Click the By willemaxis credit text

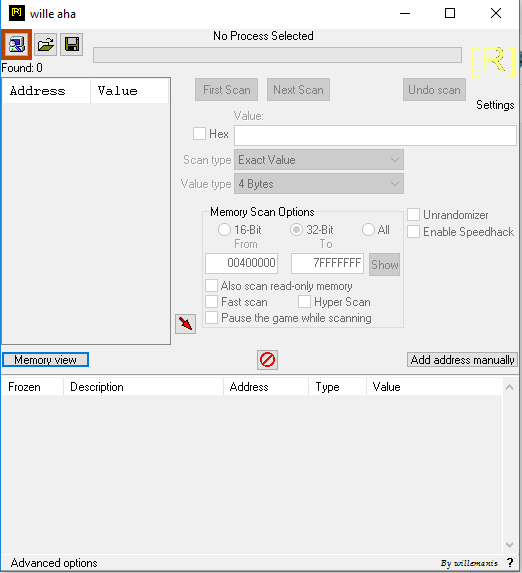tap(469, 563)
